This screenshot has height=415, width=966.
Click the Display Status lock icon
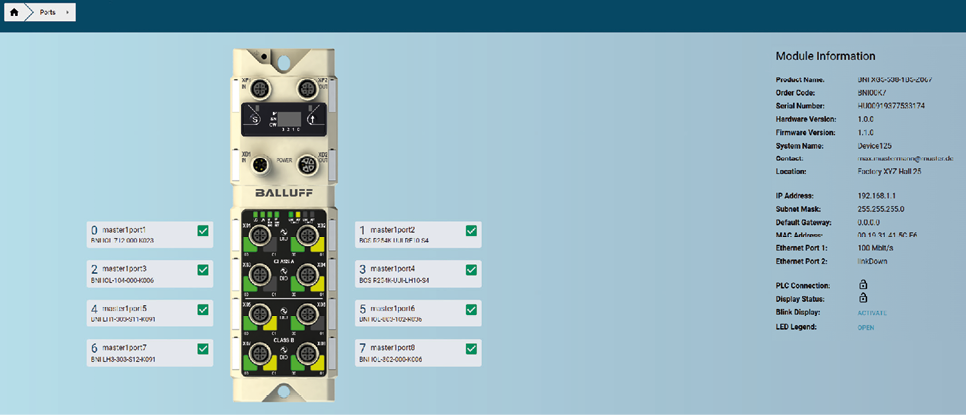[x=862, y=298]
